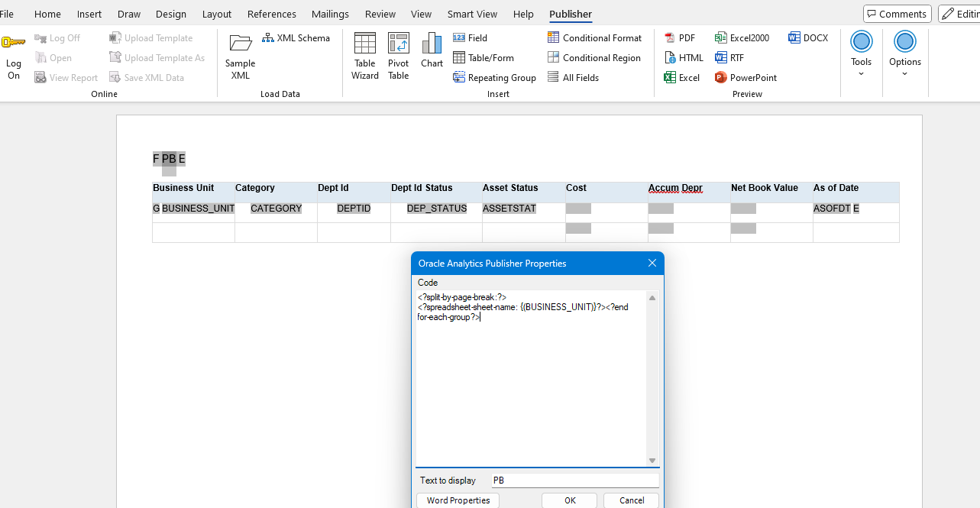Click inside the Code text area

(x=531, y=378)
